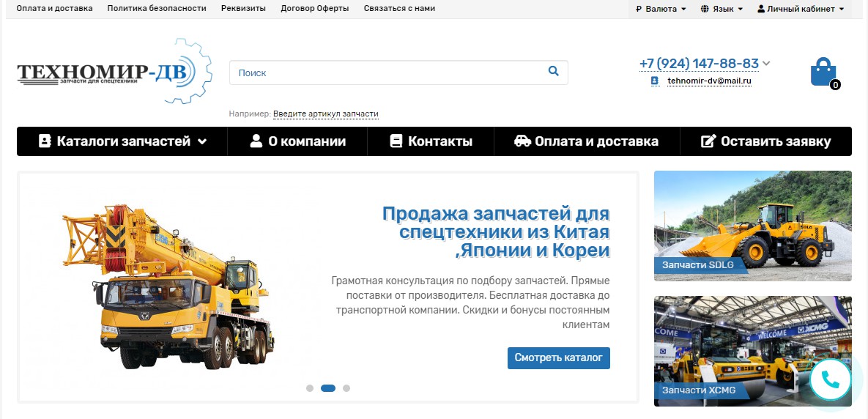868x419 pixels.
Task: Click the tehnomir-dv@mail.ru email link
Action: (x=709, y=81)
